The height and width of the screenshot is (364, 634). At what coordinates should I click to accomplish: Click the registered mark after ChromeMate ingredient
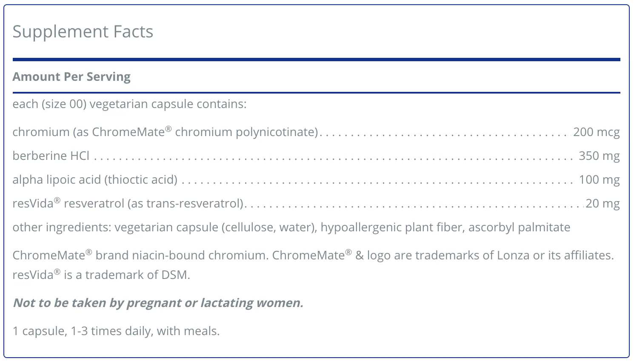[x=168, y=129]
